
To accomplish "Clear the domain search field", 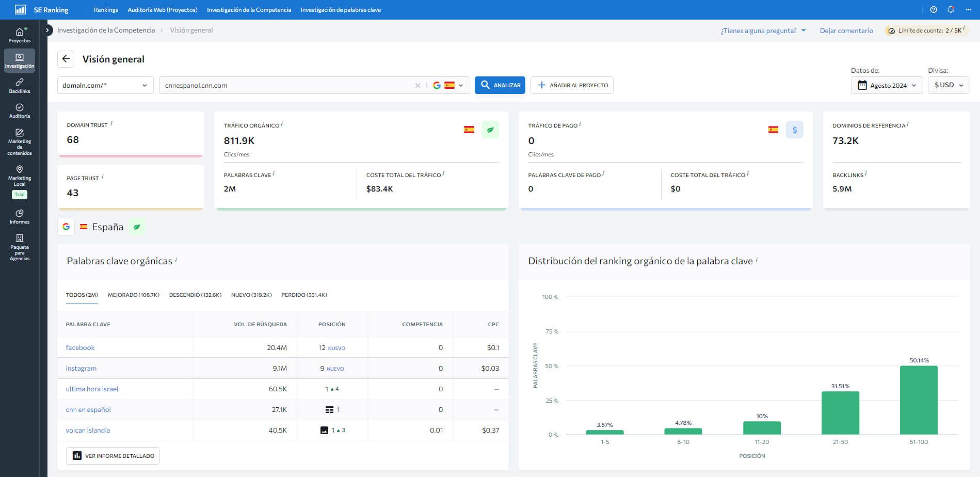I will pos(417,86).
